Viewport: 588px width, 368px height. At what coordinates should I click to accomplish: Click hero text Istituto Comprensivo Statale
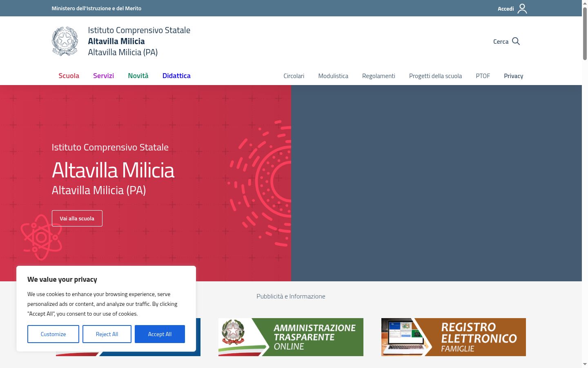click(110, 147)
